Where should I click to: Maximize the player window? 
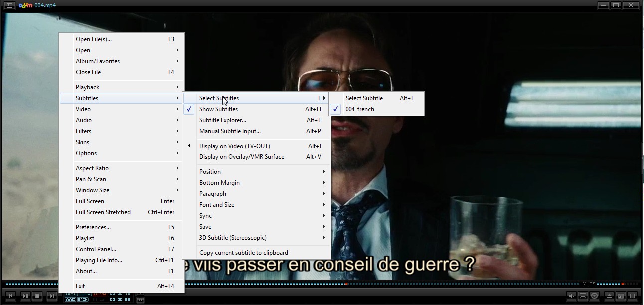coord(616,5)
